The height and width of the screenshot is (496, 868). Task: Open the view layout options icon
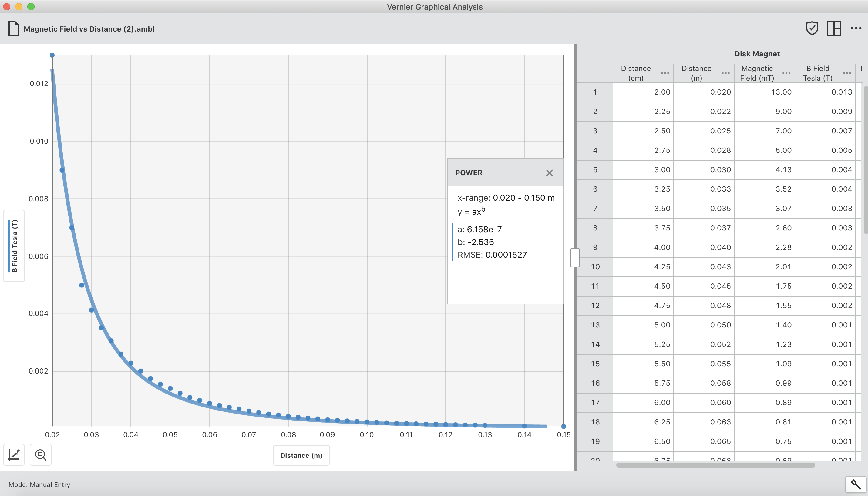click(834, 28)
